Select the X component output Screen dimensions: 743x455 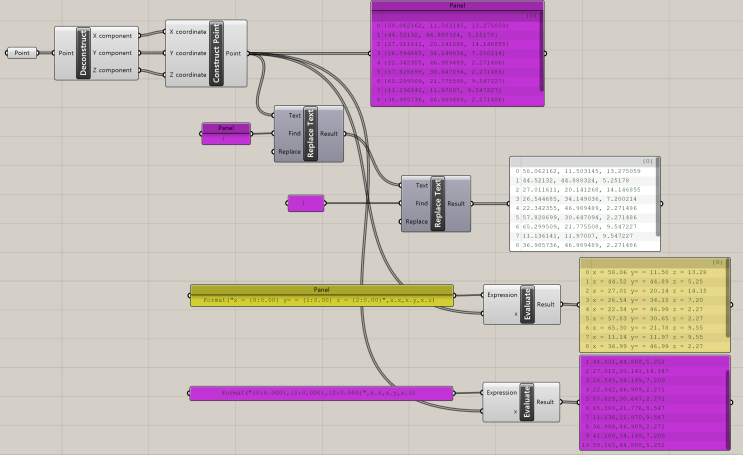click(112, 36)
